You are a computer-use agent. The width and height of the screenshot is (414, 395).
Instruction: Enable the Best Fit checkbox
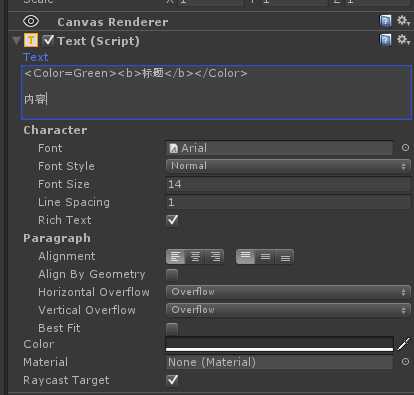point(172,329)
